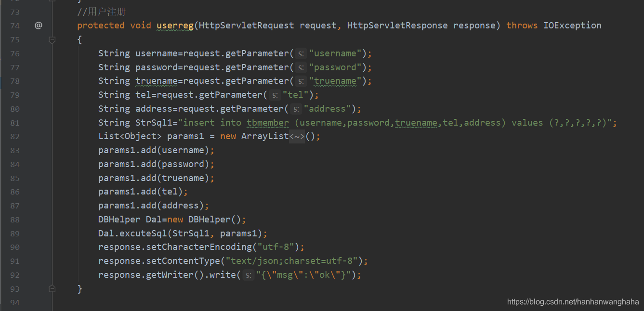Click the @ gutter icon on line 74

pos(39,26)
